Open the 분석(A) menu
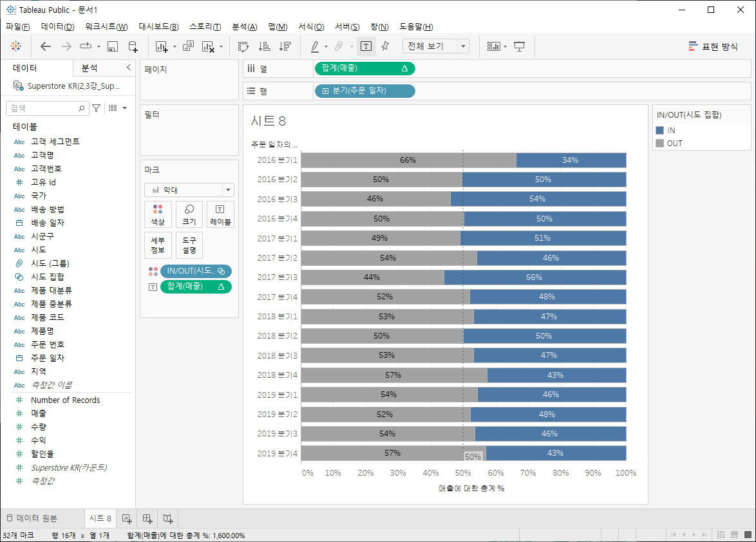 pyautogui.click(x=245, y=26)
